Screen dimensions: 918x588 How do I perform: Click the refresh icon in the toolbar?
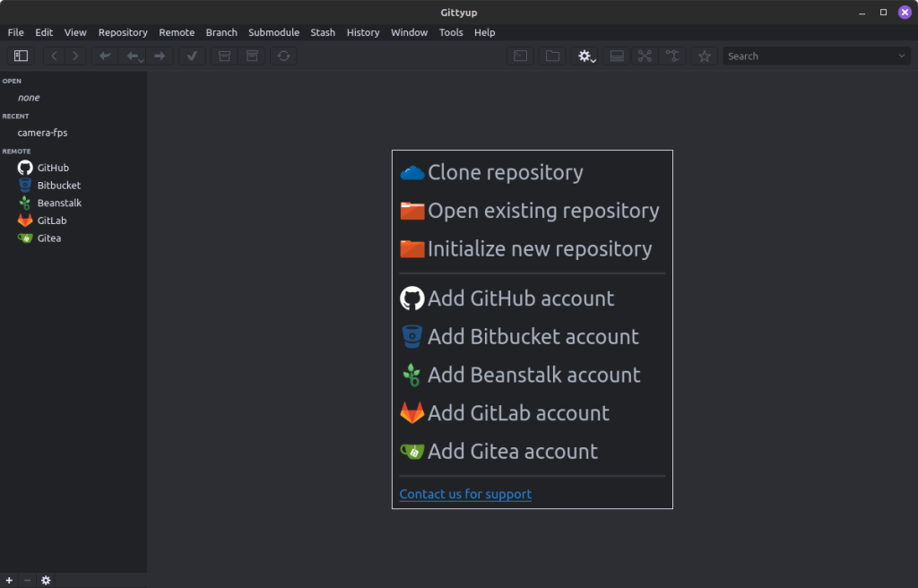click(283, 56)
